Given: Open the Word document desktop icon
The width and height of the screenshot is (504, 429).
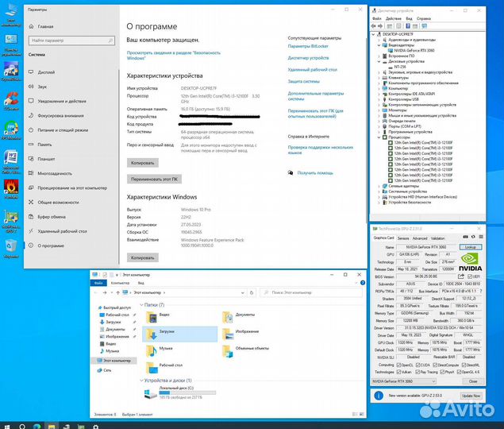Looking at the screenshot, I should (x=11, y=162).
